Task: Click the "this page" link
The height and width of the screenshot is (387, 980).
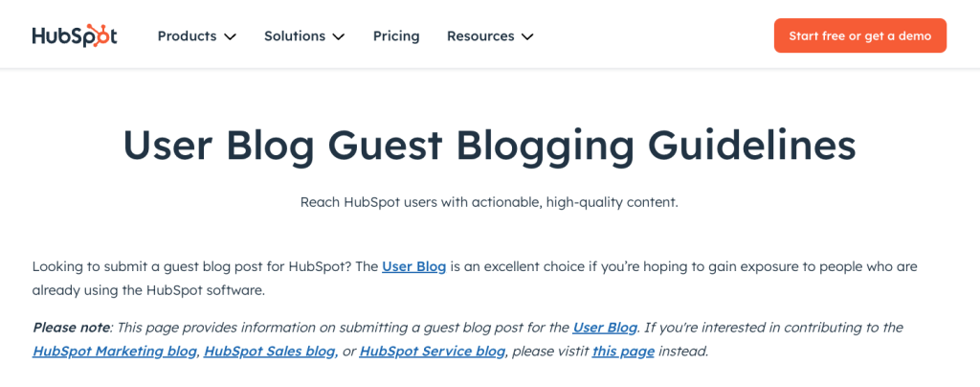Action: click(x=623, y=351)
